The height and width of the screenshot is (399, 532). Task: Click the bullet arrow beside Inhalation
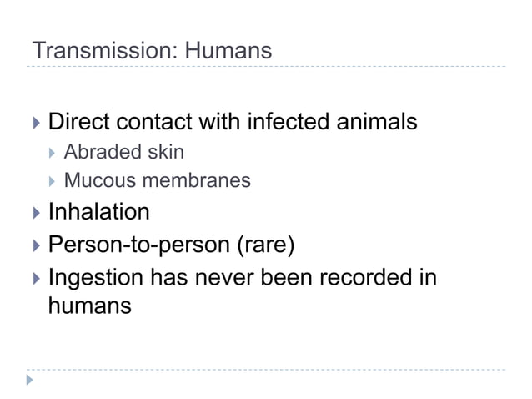click(34, 212)
